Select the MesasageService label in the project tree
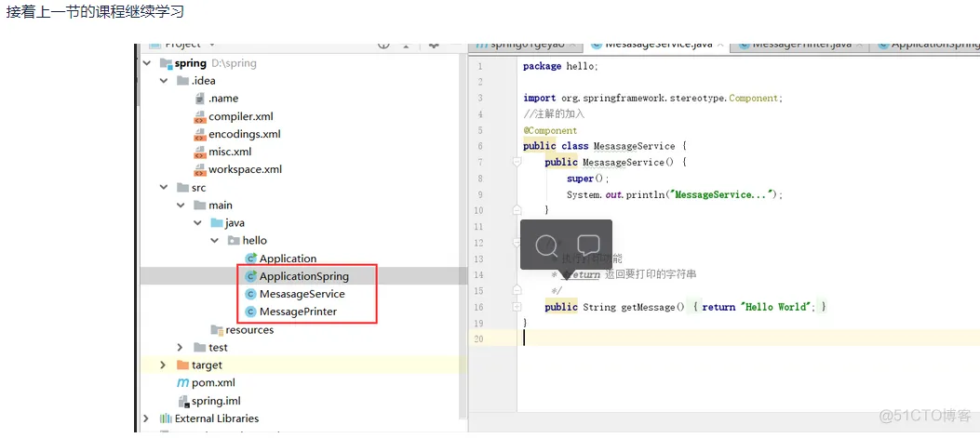Image resolution: width=980 pixels, height=438 pixels. pos(302,294)
